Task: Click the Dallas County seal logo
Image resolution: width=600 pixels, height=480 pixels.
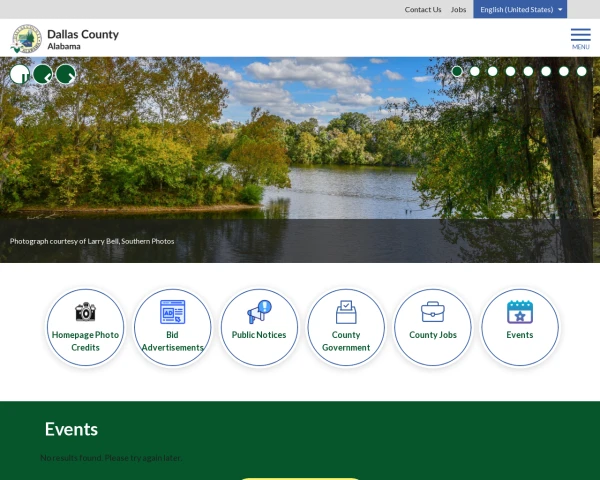Action: point(26,39)
